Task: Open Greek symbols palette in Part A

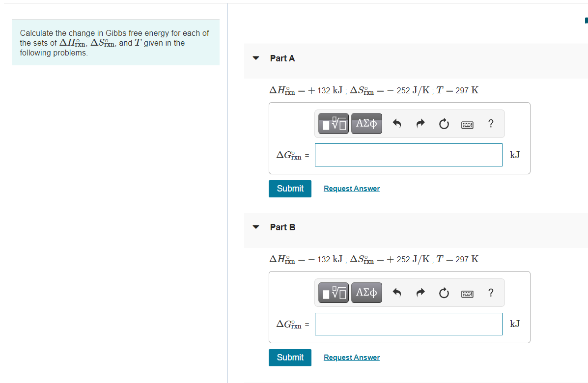Action: pyautogui.click(x=366, y=123)
